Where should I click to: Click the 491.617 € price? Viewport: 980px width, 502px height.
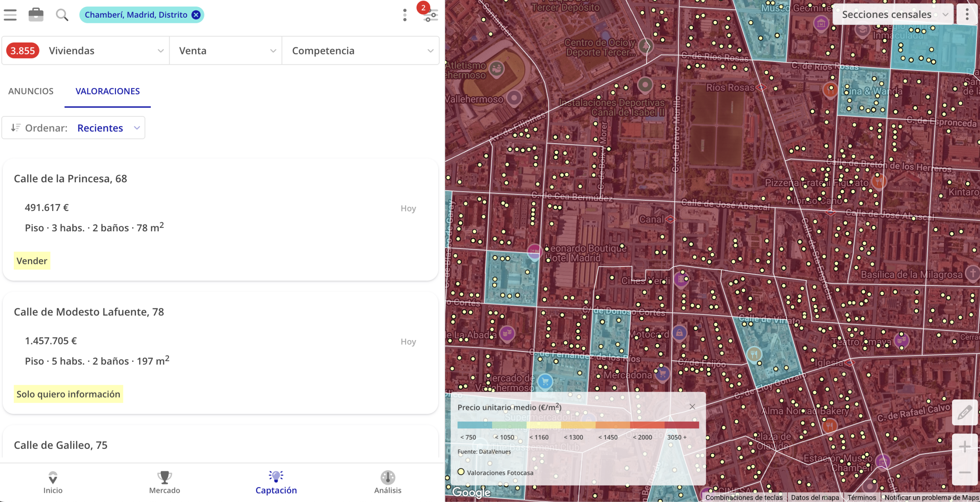(47, 208)
